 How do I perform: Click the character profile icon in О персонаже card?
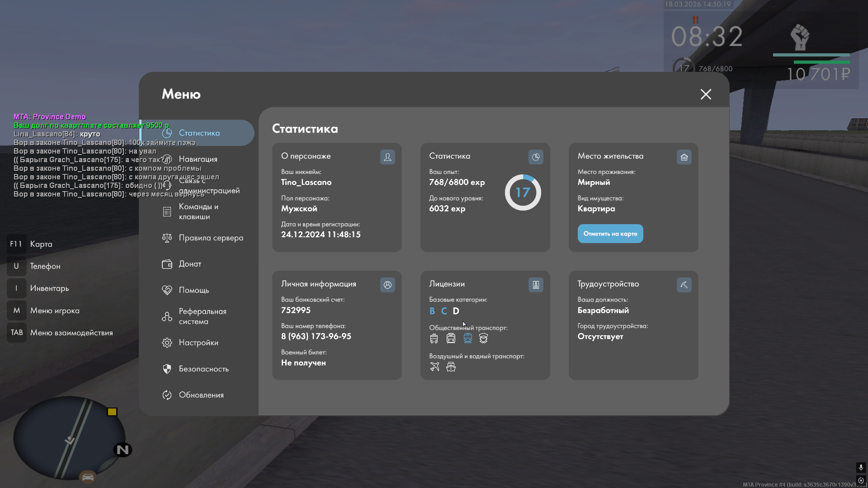(387, 157)
